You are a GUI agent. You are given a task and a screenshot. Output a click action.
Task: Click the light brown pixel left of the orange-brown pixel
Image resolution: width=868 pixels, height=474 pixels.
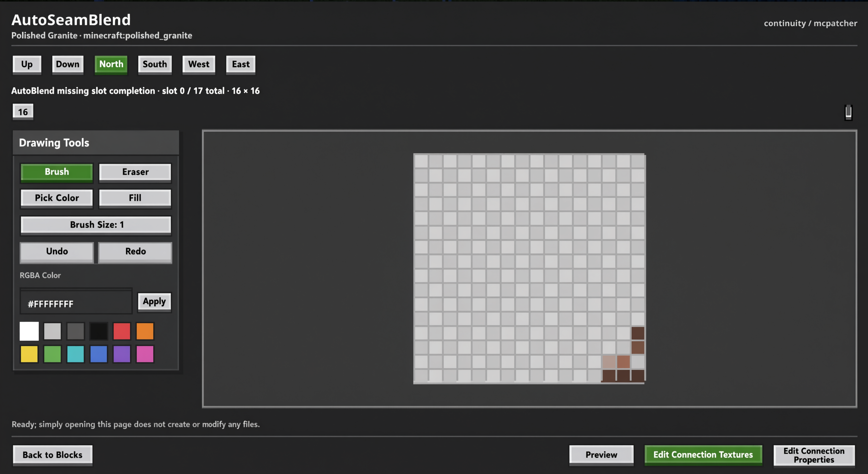[x=609, y=362]
